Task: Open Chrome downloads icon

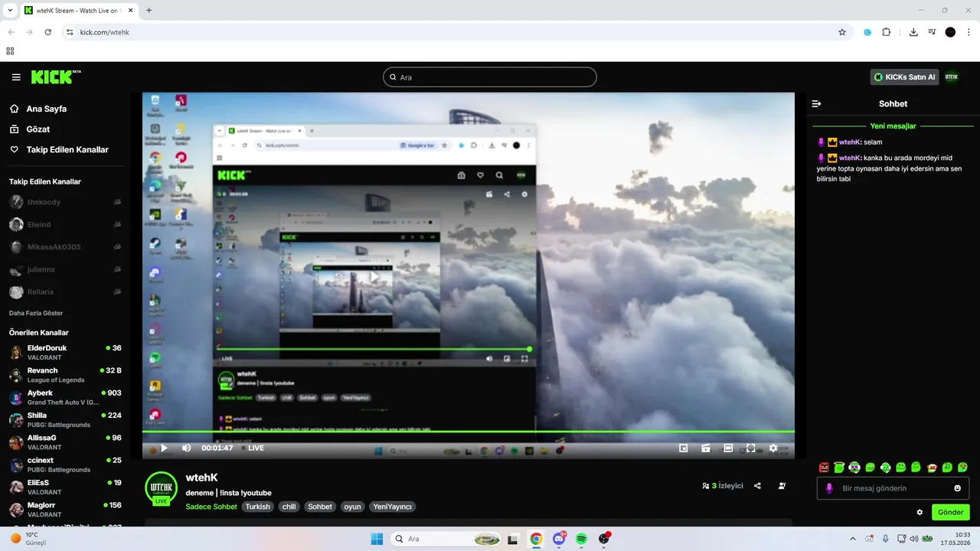Action: click(x=913, y=32)
